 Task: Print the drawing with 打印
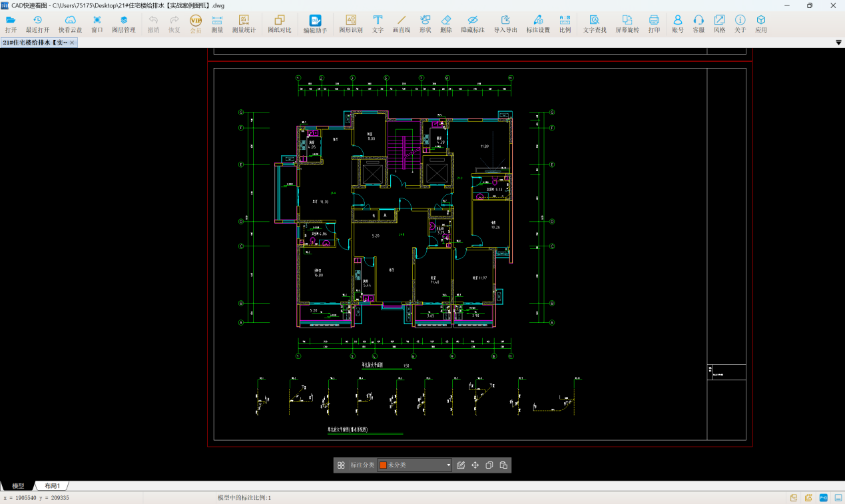click(x=654, y=24)
